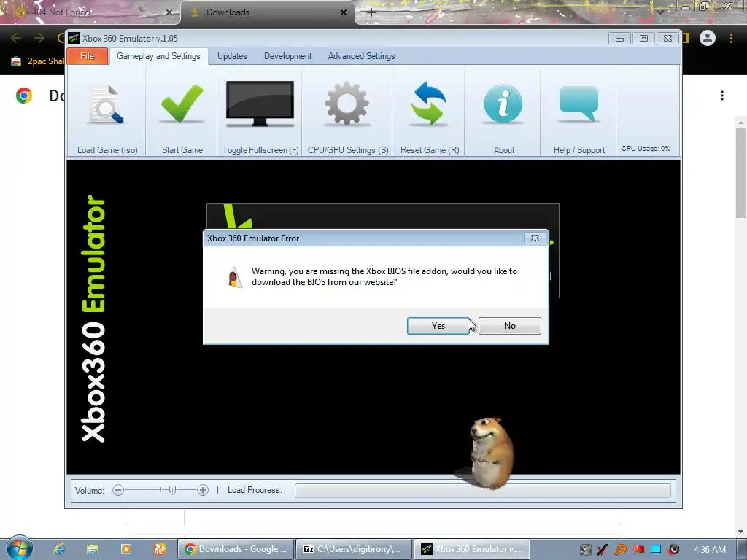
Task: Switch to the 404 Not Found tab
Action: (90, 12)
